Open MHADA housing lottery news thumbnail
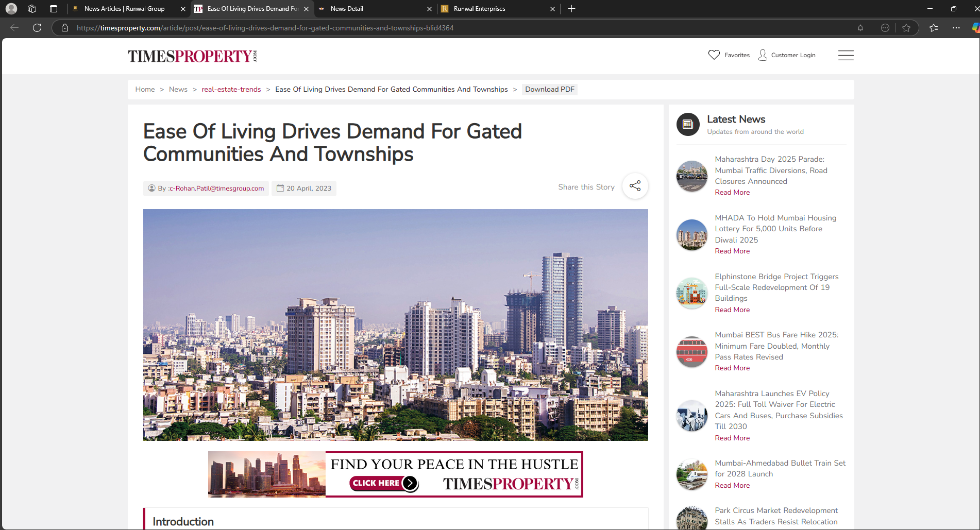This screenshot has height=530, width=980. pos(691,235)
